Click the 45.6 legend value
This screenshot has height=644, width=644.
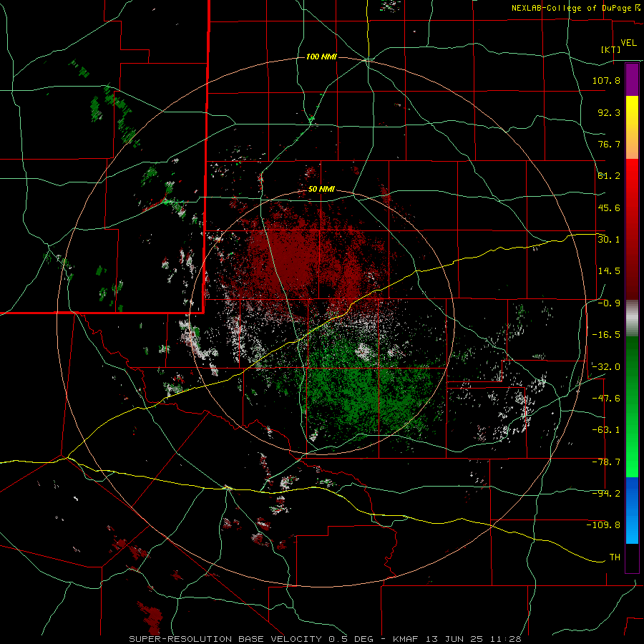(609, 208)
